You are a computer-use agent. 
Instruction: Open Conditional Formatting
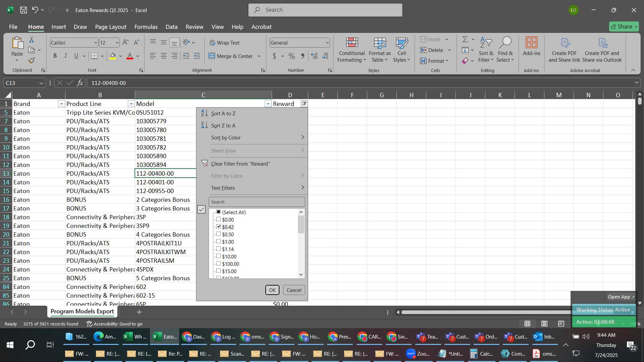click(352, 50)
